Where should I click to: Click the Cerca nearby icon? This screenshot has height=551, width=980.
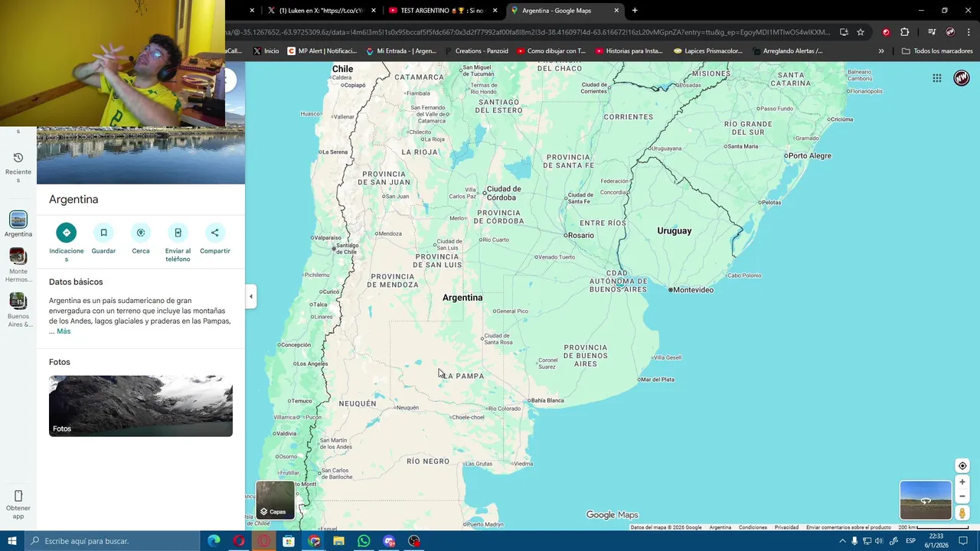click(141, 233)
